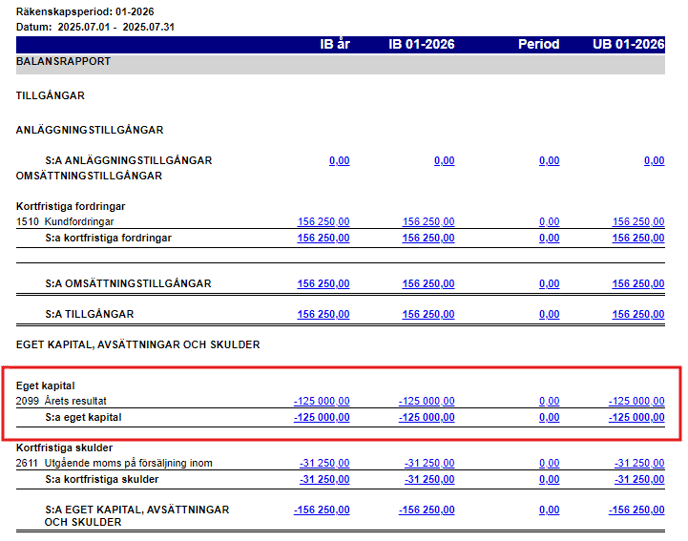Select the 'Räkenskapsperiod: 01-2026' text

[x=85, y=11]
